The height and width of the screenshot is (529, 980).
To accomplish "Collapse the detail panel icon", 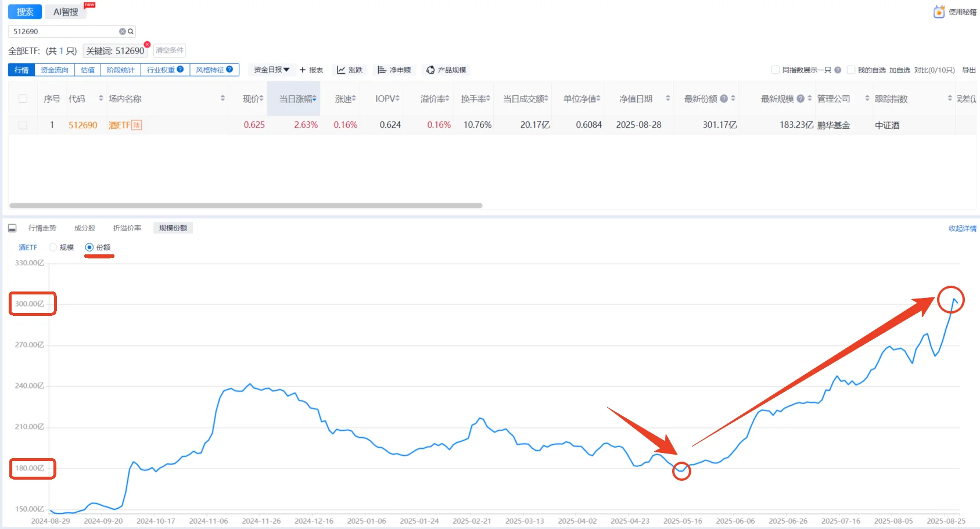I will click(12, 228).
